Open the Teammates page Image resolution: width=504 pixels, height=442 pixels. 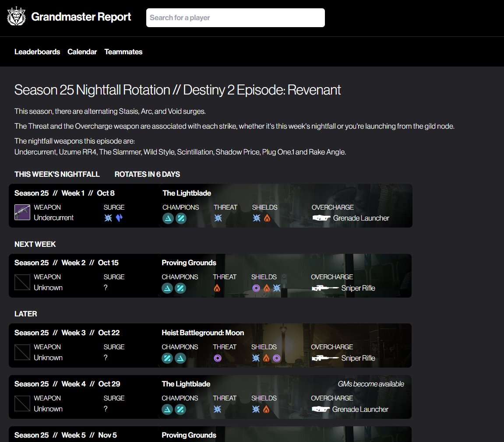click(123, 52)
